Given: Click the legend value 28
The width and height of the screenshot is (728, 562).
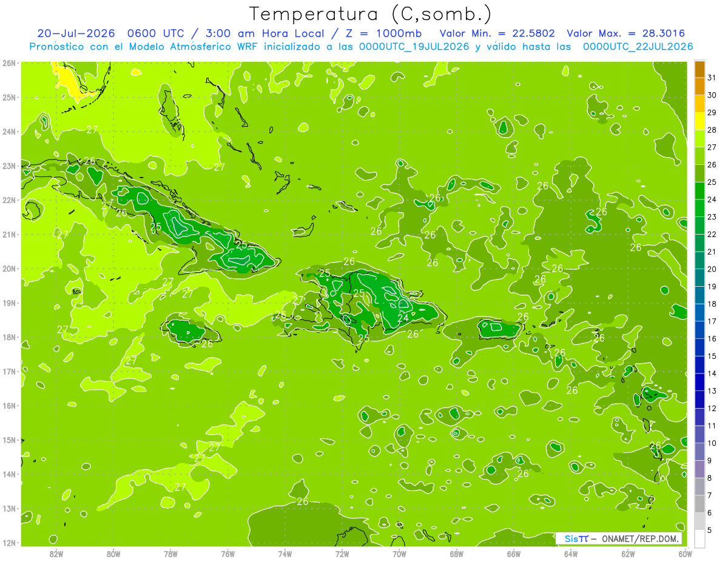Looking at the screenshot, I should pos(712,130).
